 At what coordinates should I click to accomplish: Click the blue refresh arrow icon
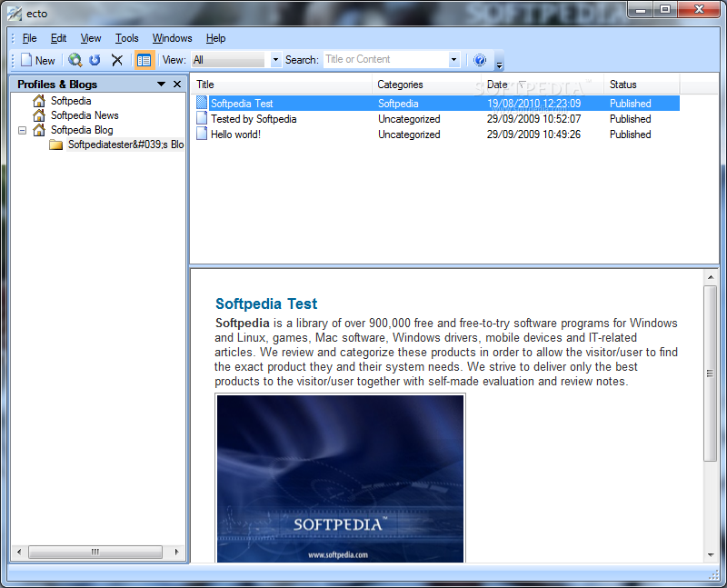pos(95,60)
